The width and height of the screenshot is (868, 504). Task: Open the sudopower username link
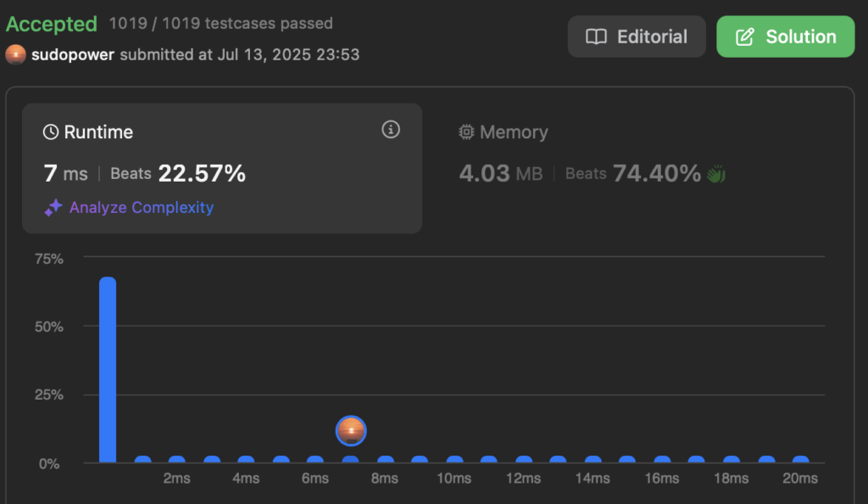tap(73, 54)
